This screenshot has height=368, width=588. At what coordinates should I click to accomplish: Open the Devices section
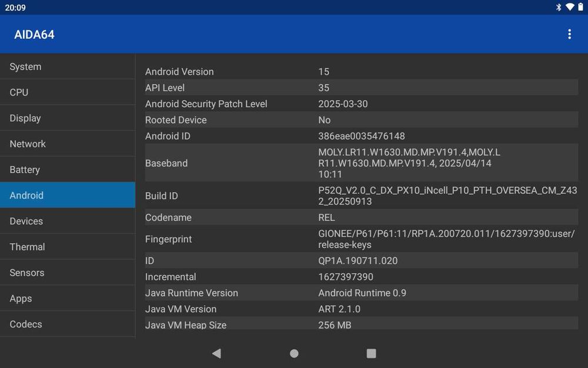click(68, 221)
